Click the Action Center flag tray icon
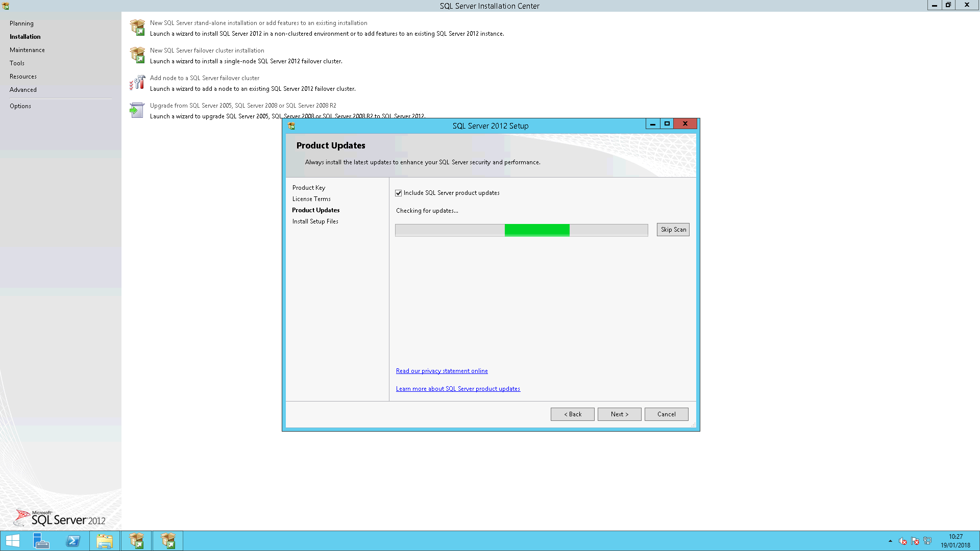This screenshot has height=551, width=980. (915, 541)
